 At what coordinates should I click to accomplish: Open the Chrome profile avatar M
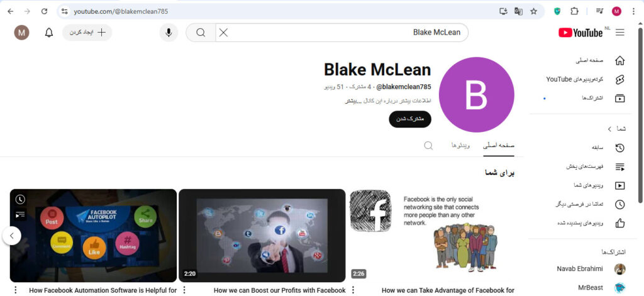[x=616, y=11]
